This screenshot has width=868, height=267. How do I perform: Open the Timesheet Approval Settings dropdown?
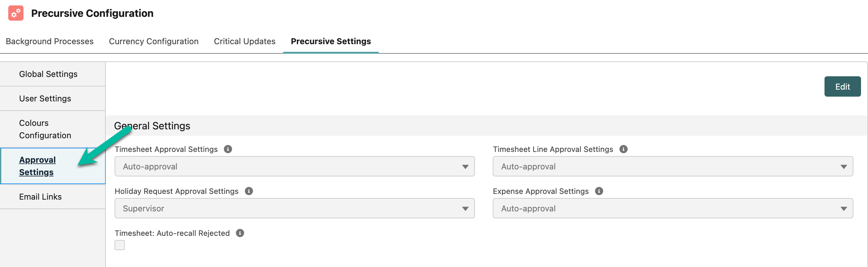[294, 167]
